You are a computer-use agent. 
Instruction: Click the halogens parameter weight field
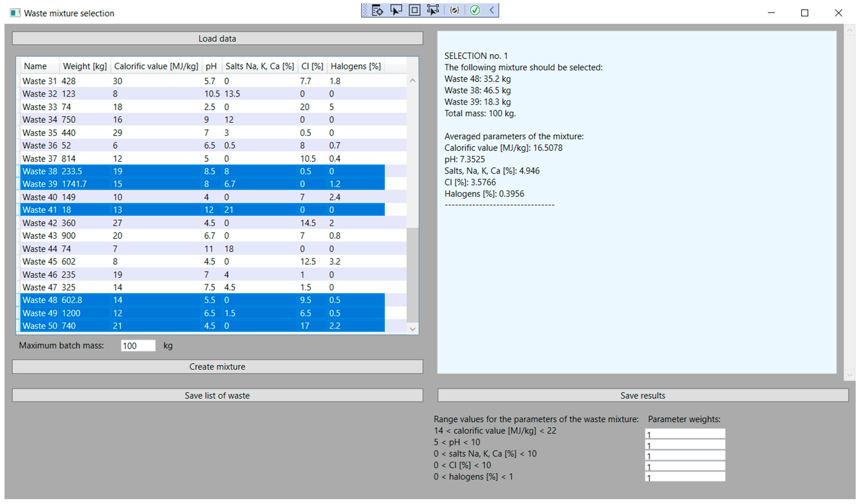[x=685, y=477]
